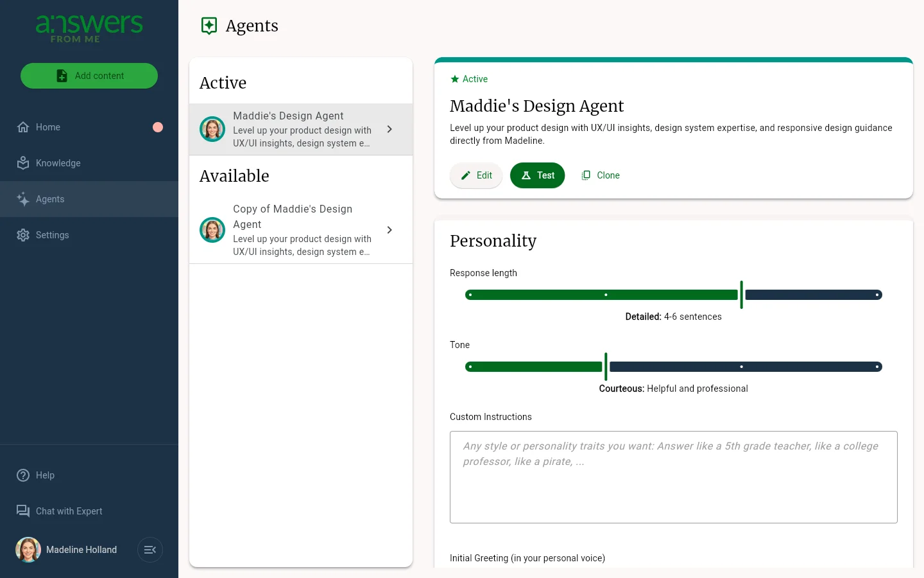
Task: Click the Help question mark icon
Action: (23, 475)
